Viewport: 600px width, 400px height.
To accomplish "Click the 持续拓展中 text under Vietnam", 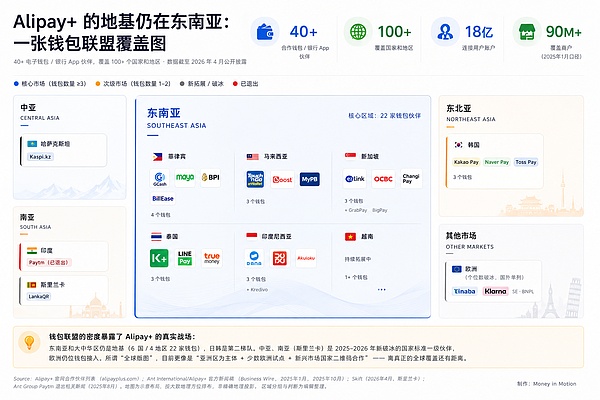I will pyautogui.click(x=358, y=259).
